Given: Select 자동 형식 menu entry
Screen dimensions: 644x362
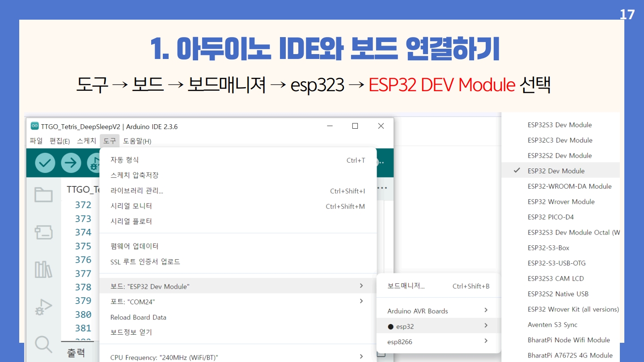Looking at the screenshot, I should coord(238,160).
